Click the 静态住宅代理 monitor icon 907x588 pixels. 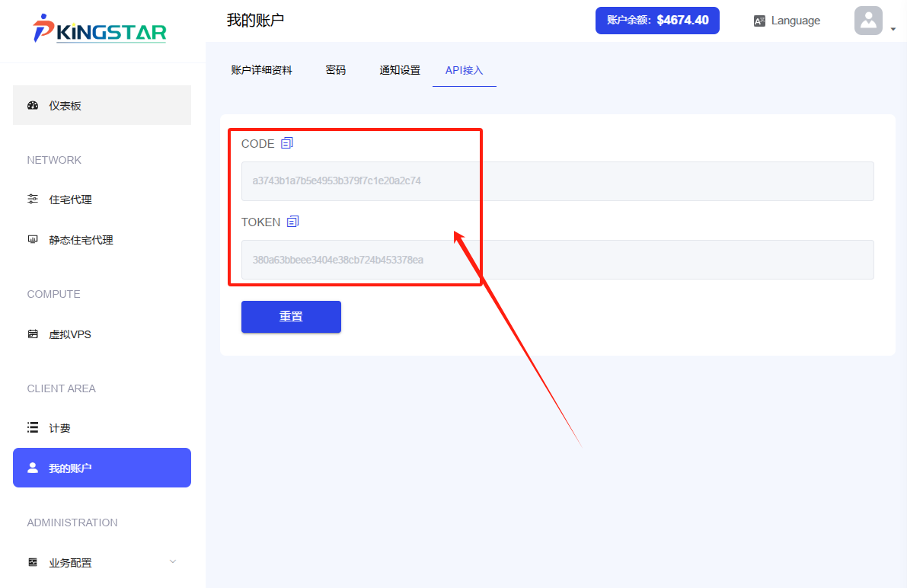(x=32, y=239)
